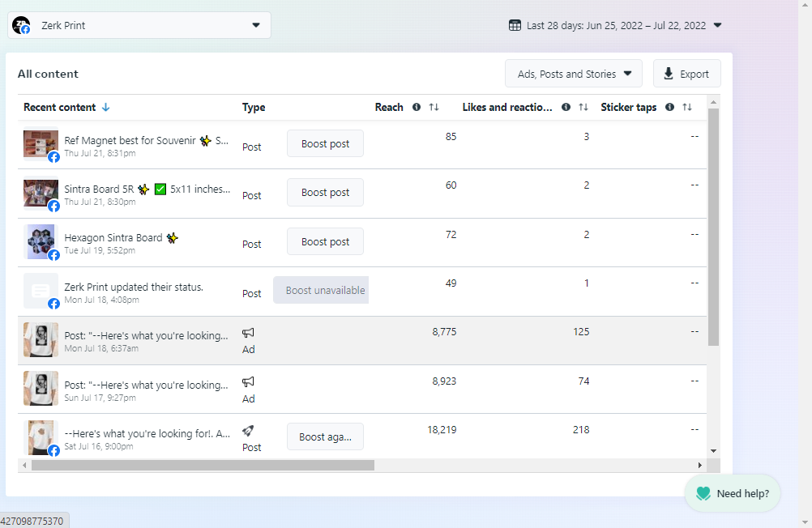Click the Thu Jul 21, 8:31pm timestamp
This screenshot has width=812, height=528.
click(x=100, y=153)
